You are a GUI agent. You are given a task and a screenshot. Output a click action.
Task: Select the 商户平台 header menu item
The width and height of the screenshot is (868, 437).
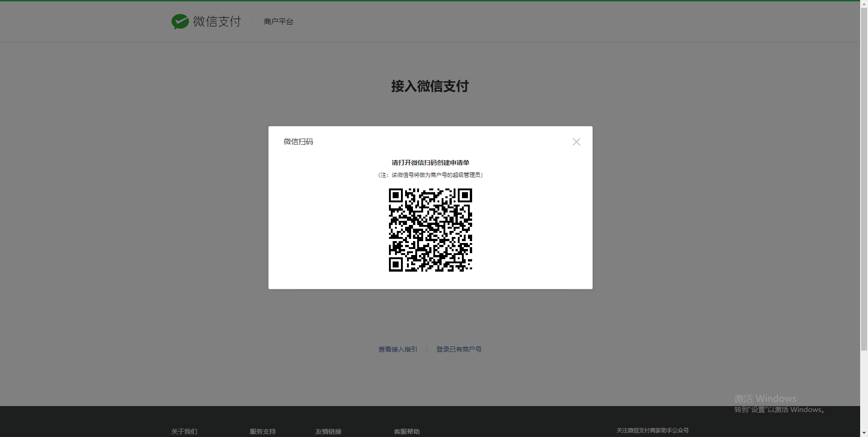pos(278,21)
